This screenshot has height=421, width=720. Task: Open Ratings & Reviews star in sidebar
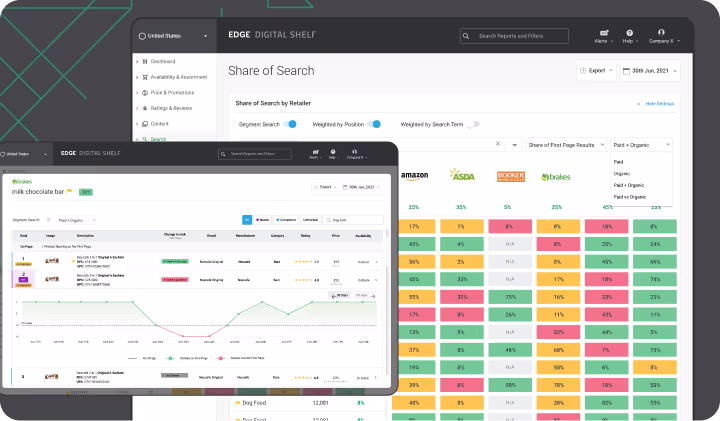click(145, 108)
